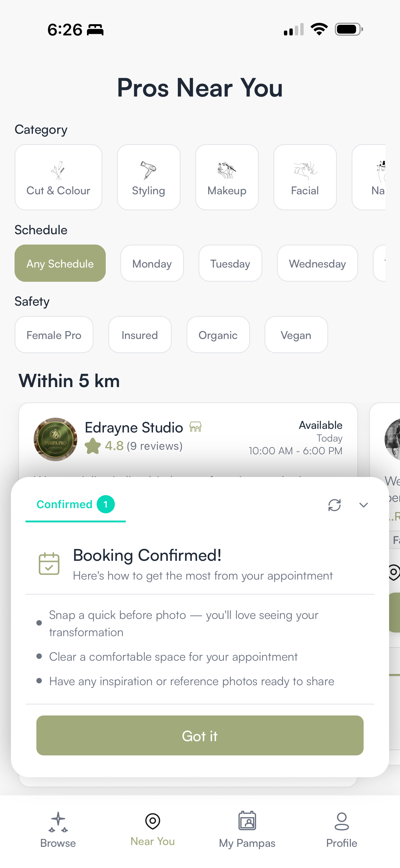This screenshot has width=400, height=868.
Task: Collapse the booking panel with the chevron
Action: pos(363,505)
